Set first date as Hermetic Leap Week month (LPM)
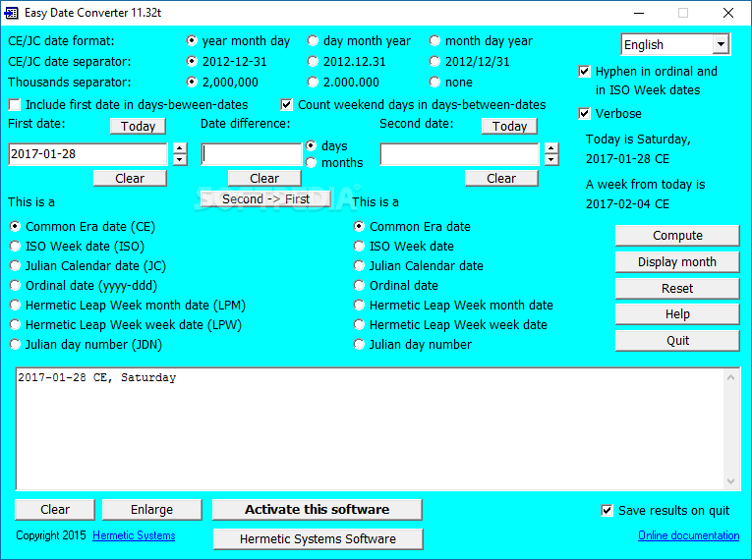The height and width of the screenshot is (560, 752). 16,306
